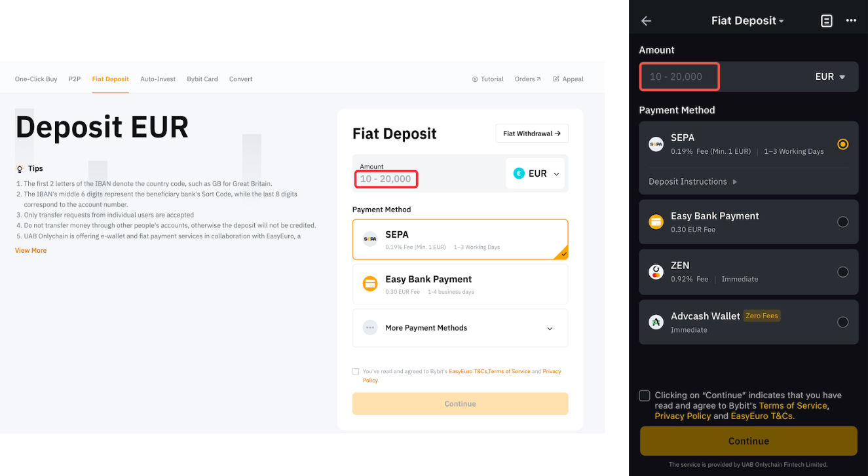This screenshot has height=476, width=868.
Task: Open the EUR currency dropdown
Action: click(535, 173)
